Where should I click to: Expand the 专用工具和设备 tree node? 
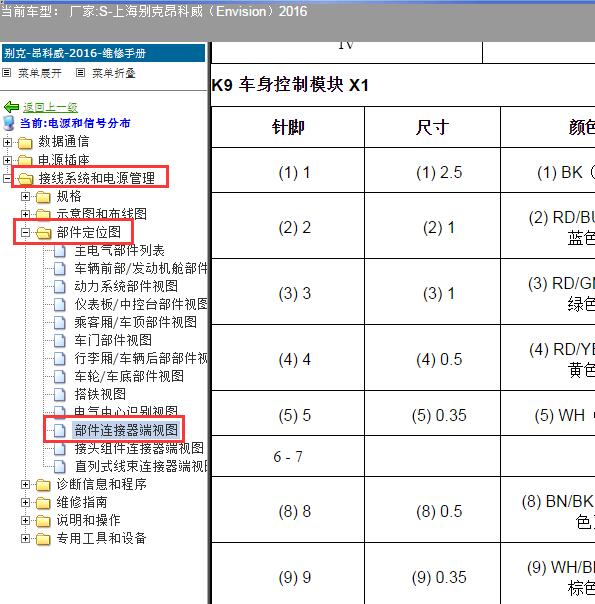click(25, 539)
